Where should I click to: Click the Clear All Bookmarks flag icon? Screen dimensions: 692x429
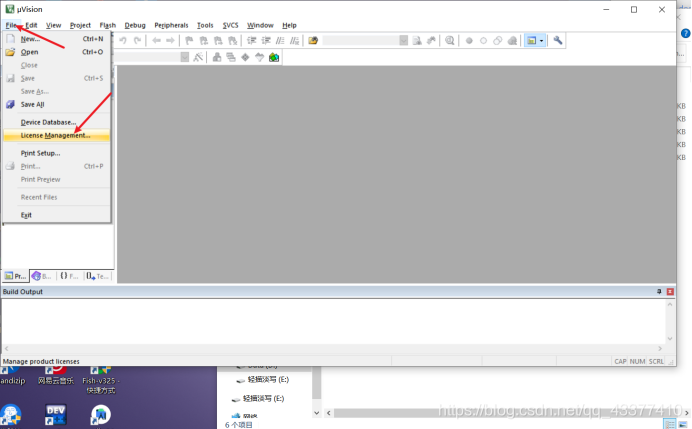[x=233, y=41]
